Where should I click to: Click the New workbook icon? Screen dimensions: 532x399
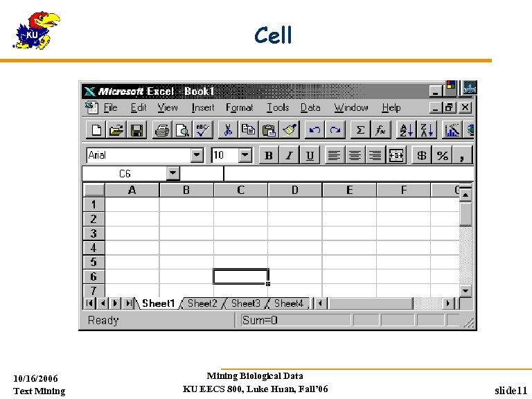tap(96, 130)
